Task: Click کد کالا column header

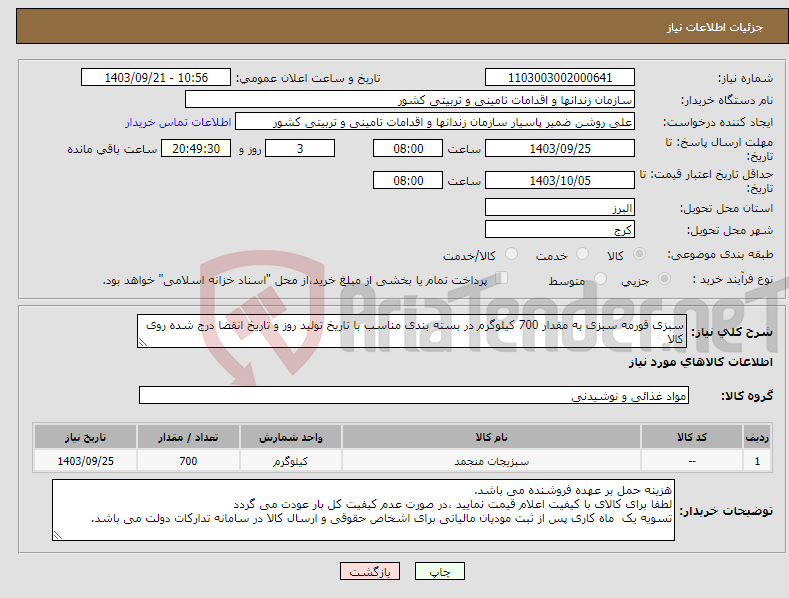Action: pos(692,437)
